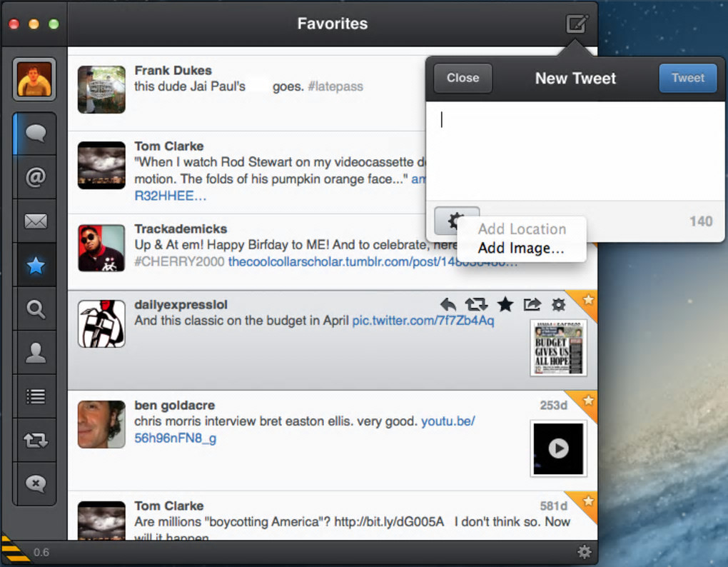The width and height of the screenshot is (728, 567).
Task: Open the user profile avatar in sidebar
Action: 34,79
